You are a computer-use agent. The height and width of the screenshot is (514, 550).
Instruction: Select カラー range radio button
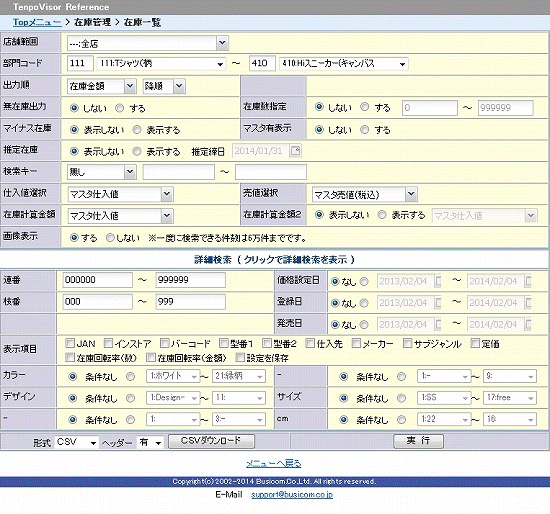[130, 377]
